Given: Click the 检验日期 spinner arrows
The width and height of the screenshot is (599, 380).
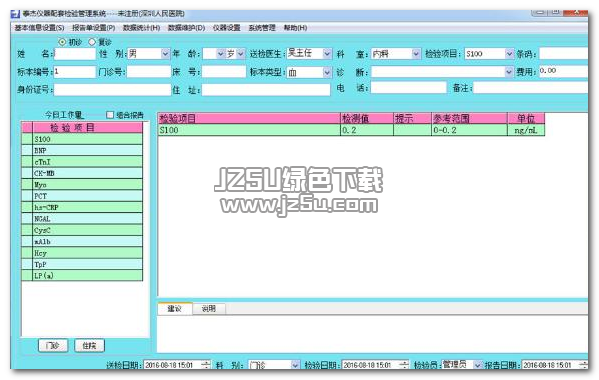Looking at the screenshot, I should (x=404, y=365).
